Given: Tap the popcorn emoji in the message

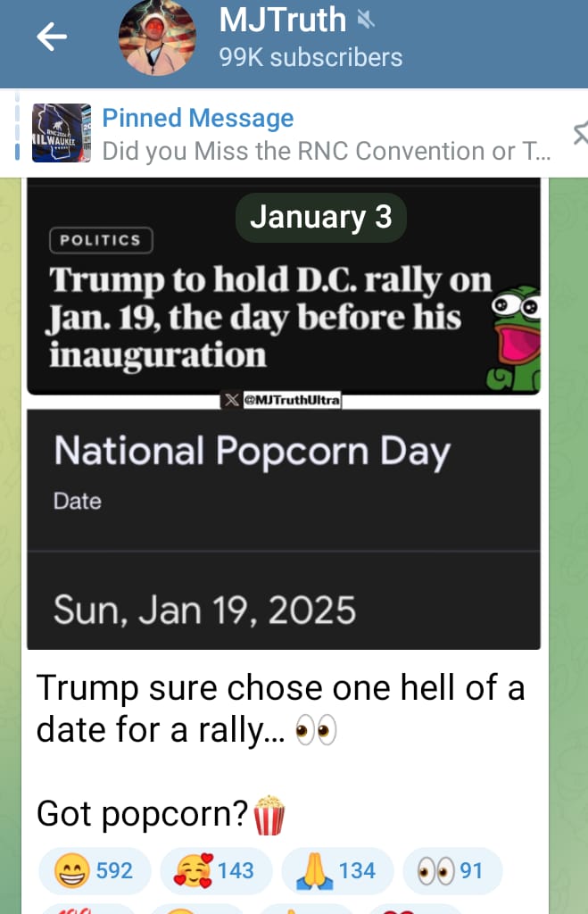Looking at the screenshot, I should (269, 816).
